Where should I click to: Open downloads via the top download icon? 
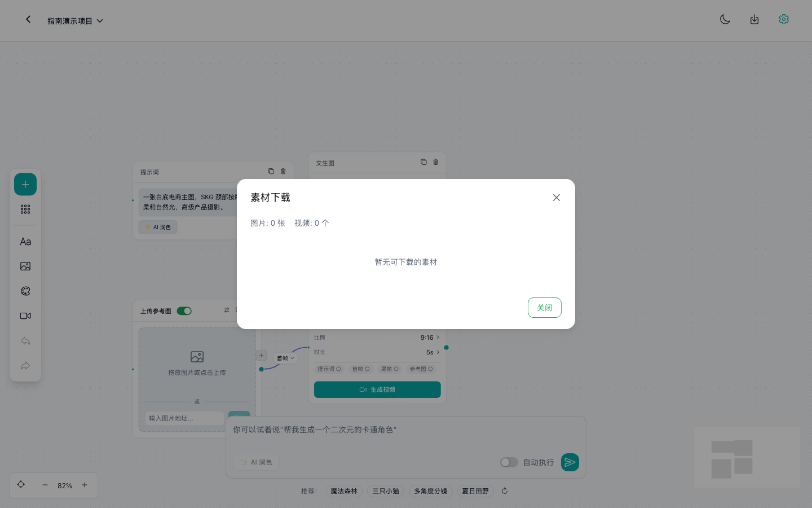pos(754,20)
